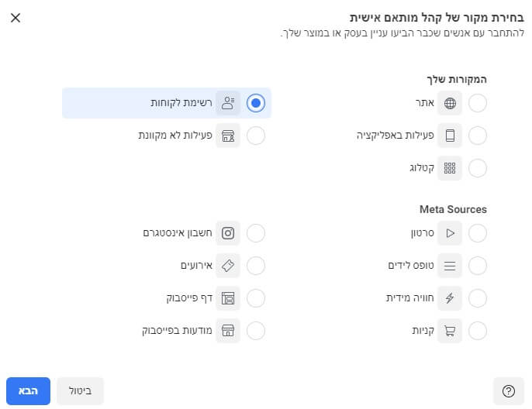Choose the מודעות בפייסבוק radio option
The height and width of the screenshot is (409, 532).
tap(256, 331)
